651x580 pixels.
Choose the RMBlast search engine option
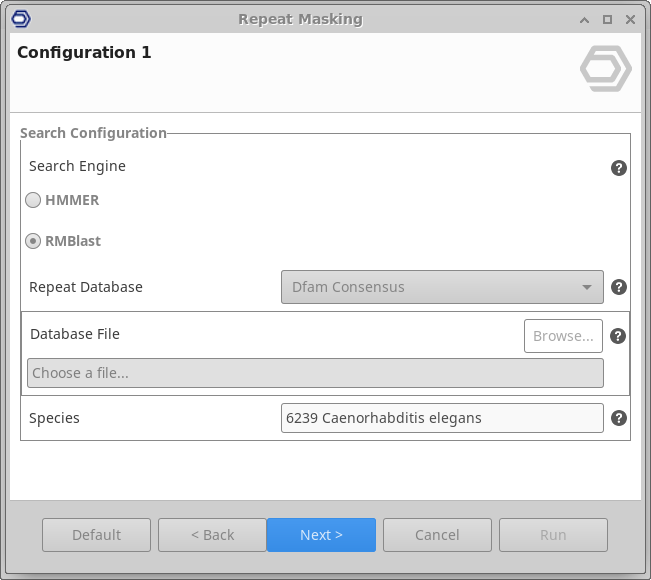coord(34,241)
